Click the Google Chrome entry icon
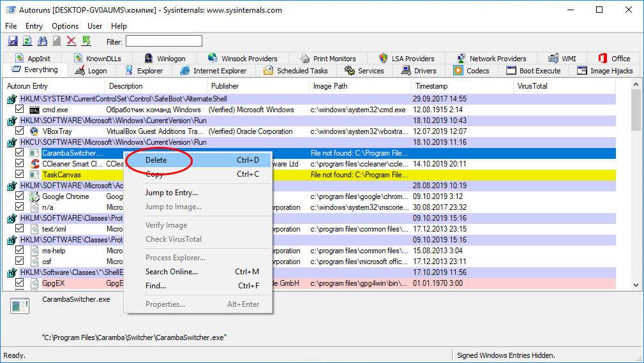 coord(34,196)
